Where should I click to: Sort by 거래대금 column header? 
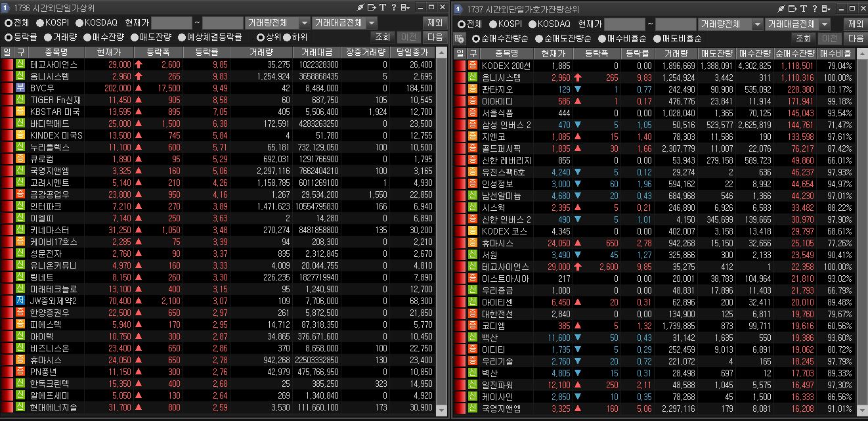(316, 53)
